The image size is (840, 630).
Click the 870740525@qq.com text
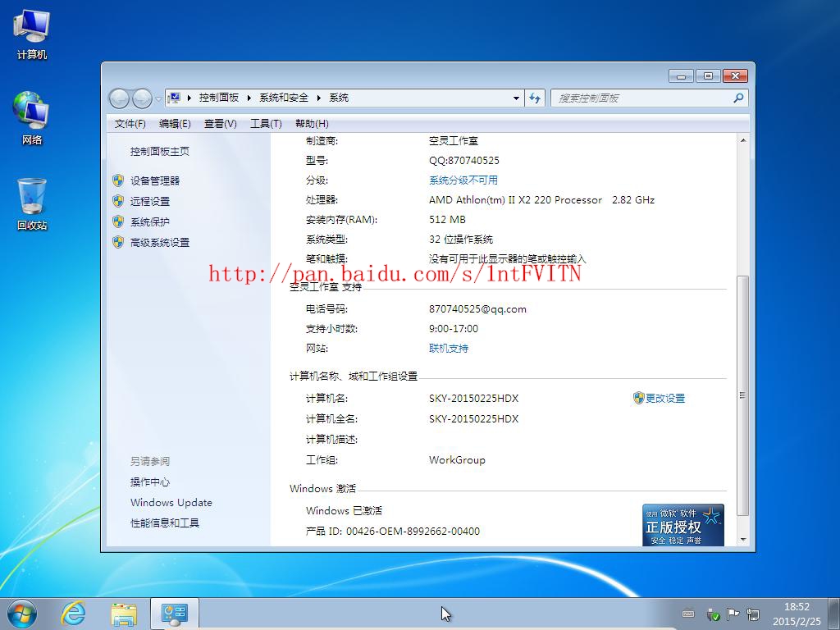477,309
